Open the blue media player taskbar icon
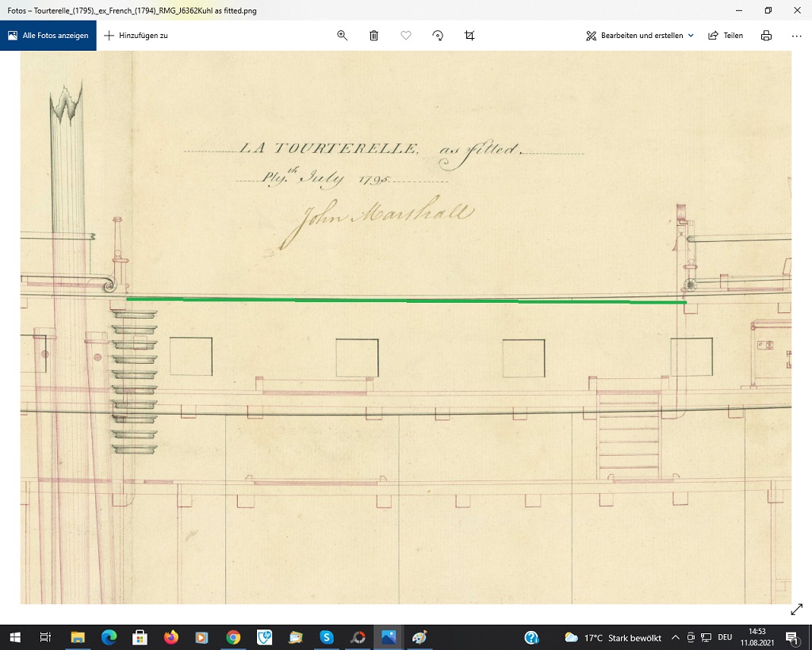 point(202,637)
